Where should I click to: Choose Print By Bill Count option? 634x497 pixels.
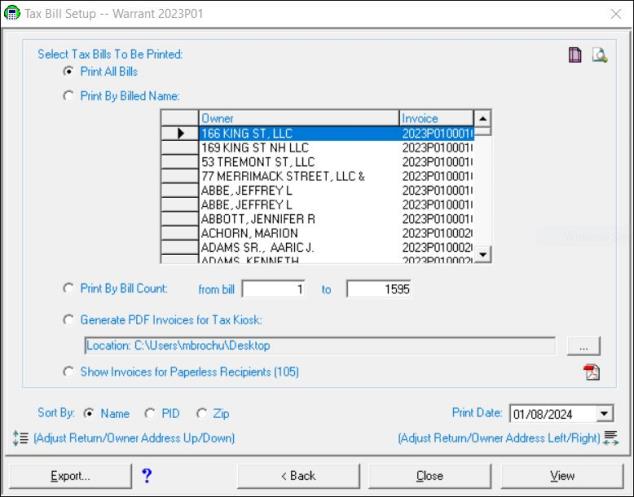pyautogui.click(x=68, y=288)
